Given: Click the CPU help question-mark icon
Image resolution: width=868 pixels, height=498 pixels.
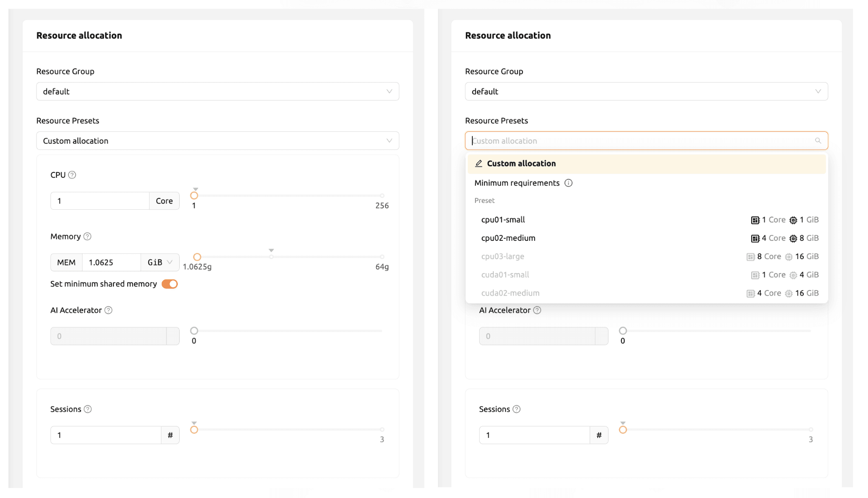Looking at the screenshot, I should (x=72, y=175).
